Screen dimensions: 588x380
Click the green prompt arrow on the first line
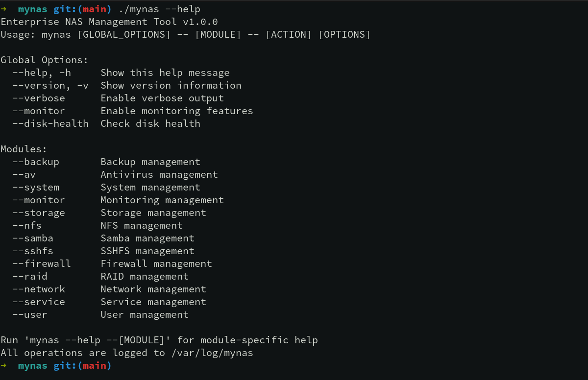coord(3,9)
